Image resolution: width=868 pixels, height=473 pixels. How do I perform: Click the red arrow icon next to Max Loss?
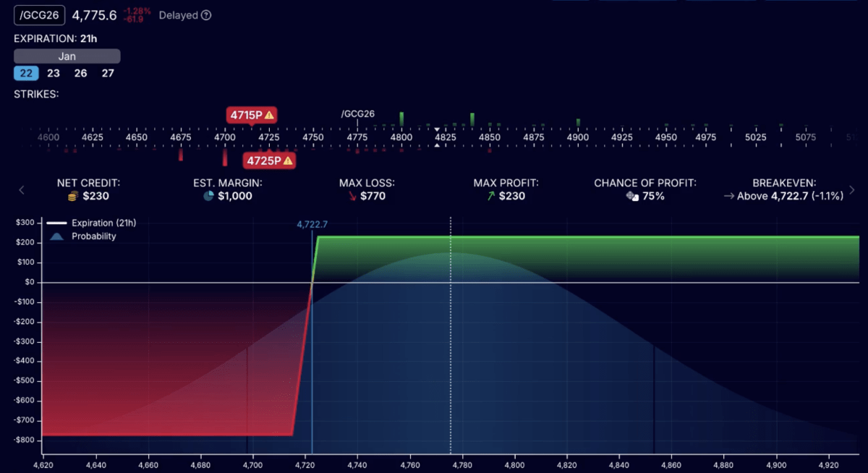point(352,195)
